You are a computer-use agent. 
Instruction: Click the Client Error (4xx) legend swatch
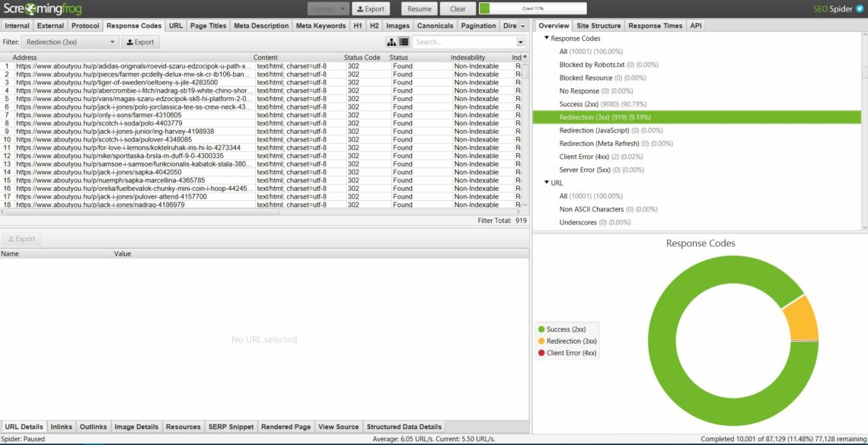point(541,353)
